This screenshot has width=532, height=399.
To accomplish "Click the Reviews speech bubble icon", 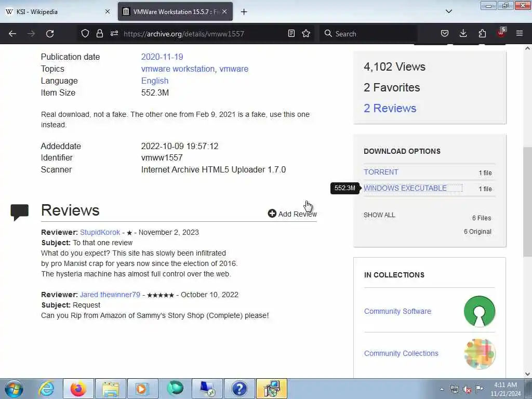I will click(19, 212).
